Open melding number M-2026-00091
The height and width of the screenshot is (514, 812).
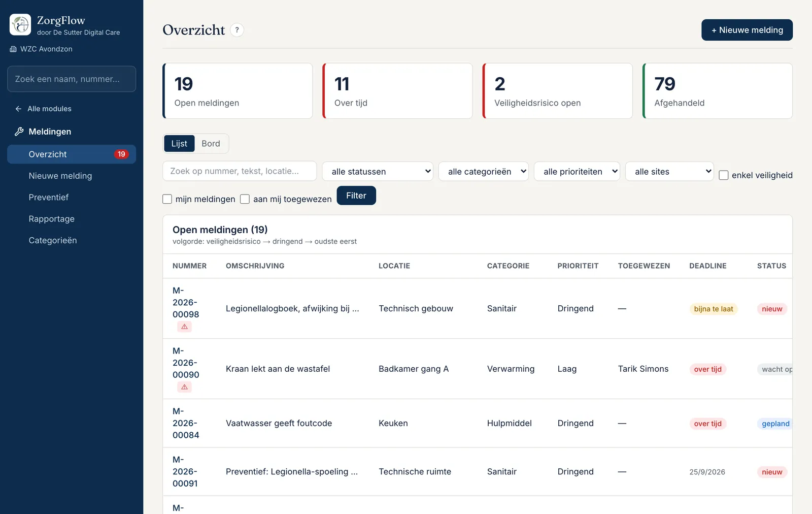tap(185, 471)
